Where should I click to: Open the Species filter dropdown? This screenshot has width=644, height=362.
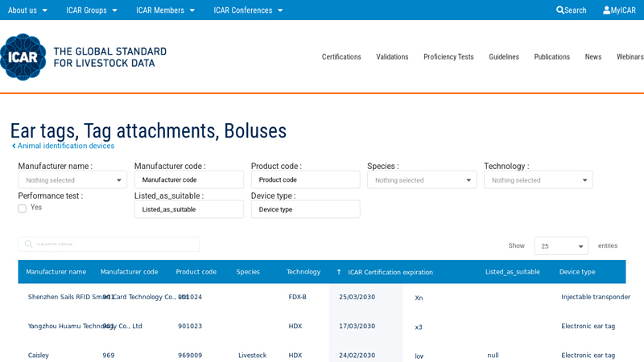pyautogui.click(x=422, y=179)
